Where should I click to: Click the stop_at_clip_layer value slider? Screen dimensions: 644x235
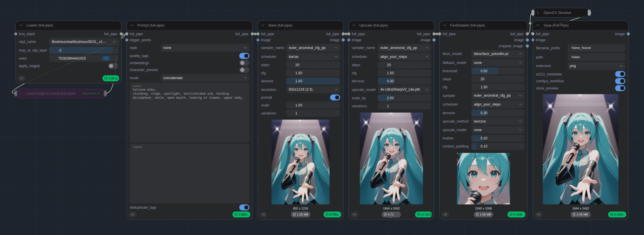pyautogui.click(x=83, y=50)
